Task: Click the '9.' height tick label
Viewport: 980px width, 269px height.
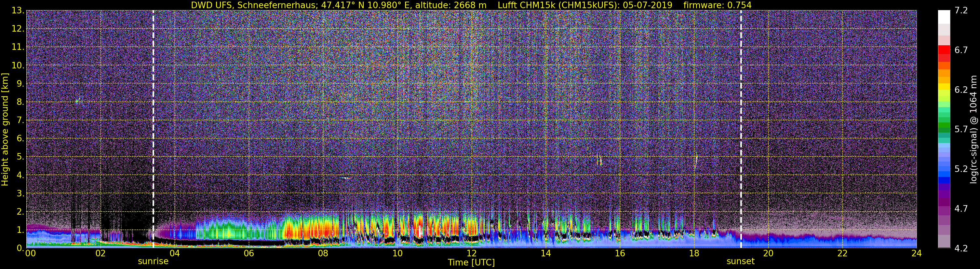Action: pos(20,84)
